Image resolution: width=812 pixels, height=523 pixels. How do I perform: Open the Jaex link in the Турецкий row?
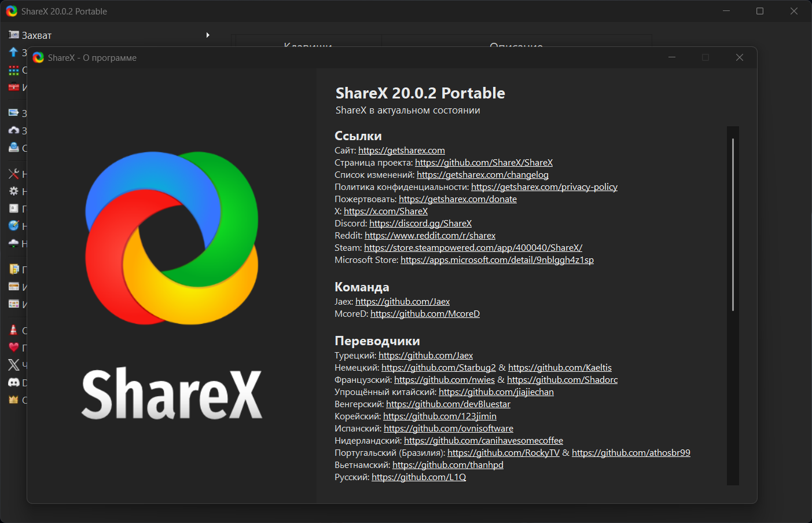[426, 356]
